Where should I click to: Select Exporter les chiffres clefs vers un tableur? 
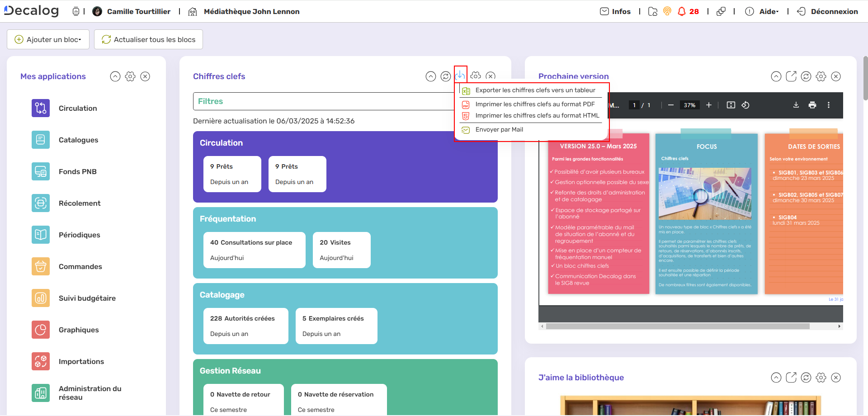[535, 90]
